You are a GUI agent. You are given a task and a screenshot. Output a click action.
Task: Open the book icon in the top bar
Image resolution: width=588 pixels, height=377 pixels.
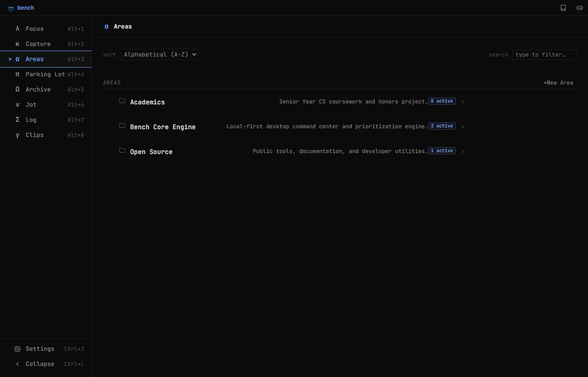[563, 8]
